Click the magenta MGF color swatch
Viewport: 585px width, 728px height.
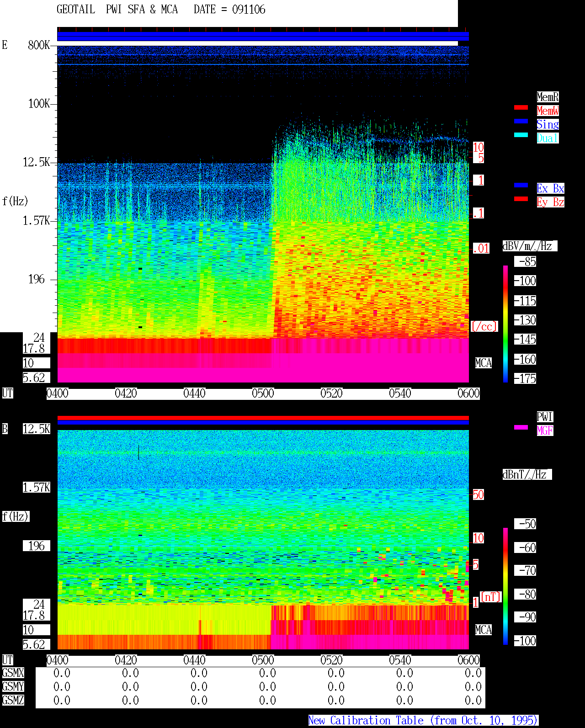[521, 427]
